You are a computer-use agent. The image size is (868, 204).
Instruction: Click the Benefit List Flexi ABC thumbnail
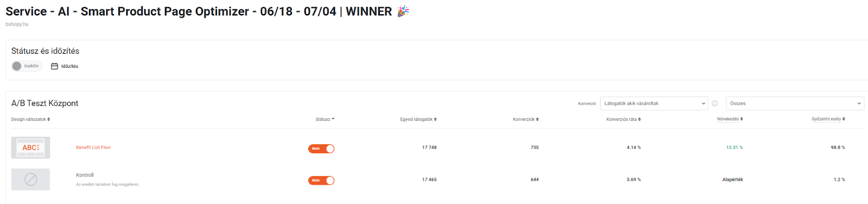click(x=30, y=148)
